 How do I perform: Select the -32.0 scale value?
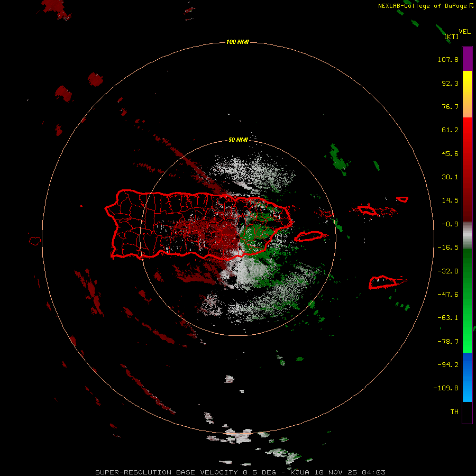point(448,271)
